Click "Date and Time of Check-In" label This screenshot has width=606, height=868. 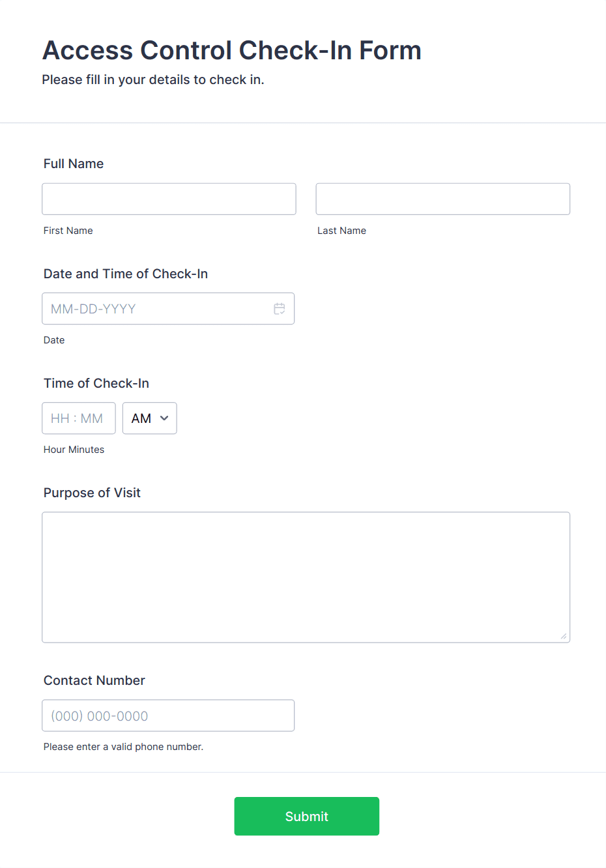(x=126, y=274)
